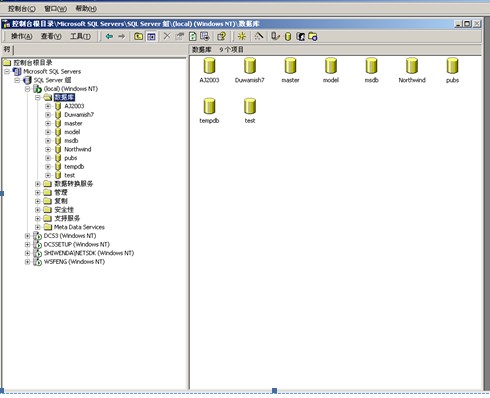Click the New Database cylinder toolbar icon
This screenshot has height=398, width=490.
click(288, 36)
